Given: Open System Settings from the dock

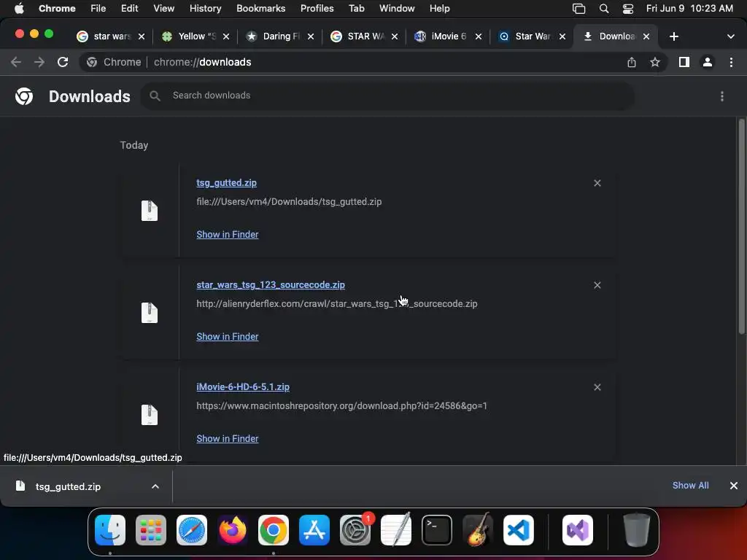Looking at the screenshot, I should tap(355, 530).
